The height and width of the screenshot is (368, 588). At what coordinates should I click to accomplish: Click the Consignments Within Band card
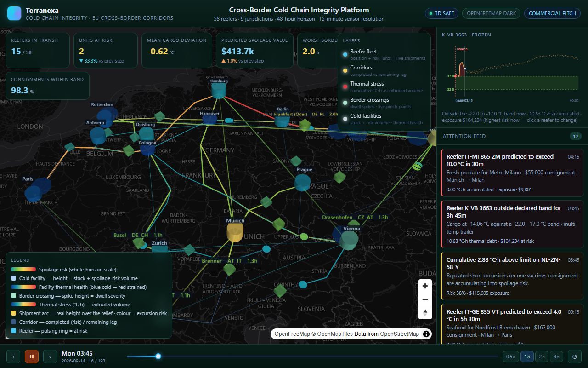(47, 86)
